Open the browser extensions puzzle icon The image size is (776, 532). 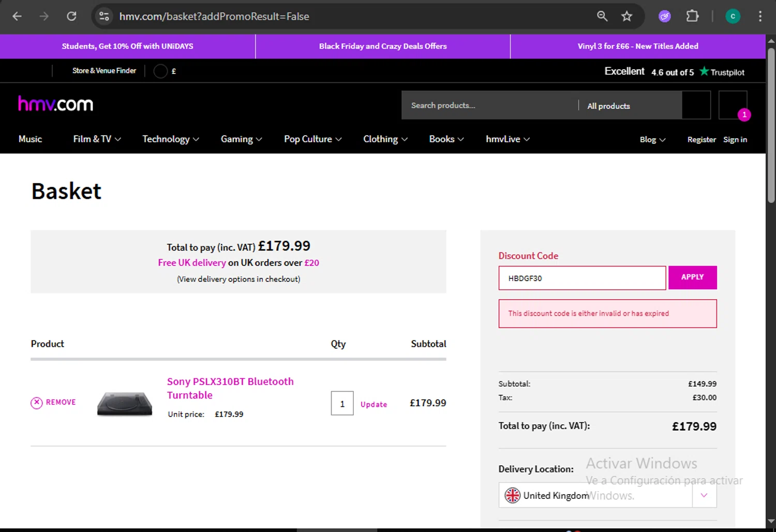pos(692,16)
